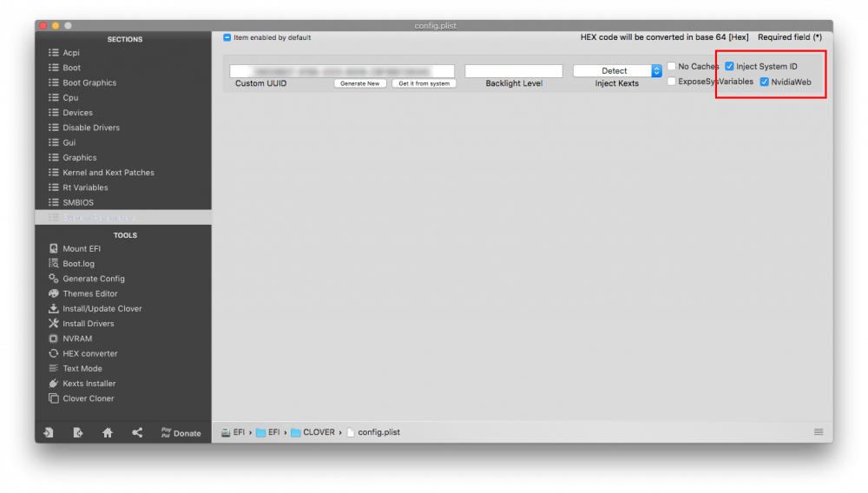The width and height of the screenshot is (868, 493).
Task: Select Boot Graphics section
Action: point(89,82)
